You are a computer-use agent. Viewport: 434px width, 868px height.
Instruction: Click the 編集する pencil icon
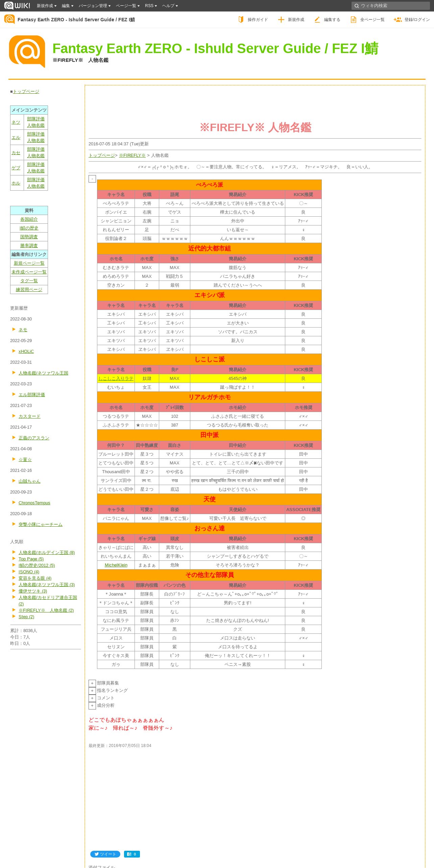pyautogui.click(x=317, y=20)
